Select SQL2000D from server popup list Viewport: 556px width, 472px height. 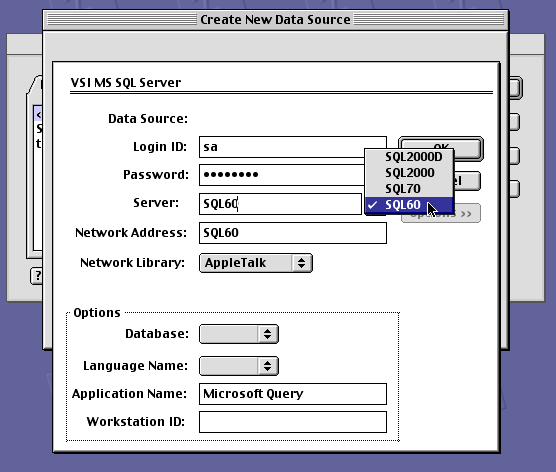click(x=409, y=157)
